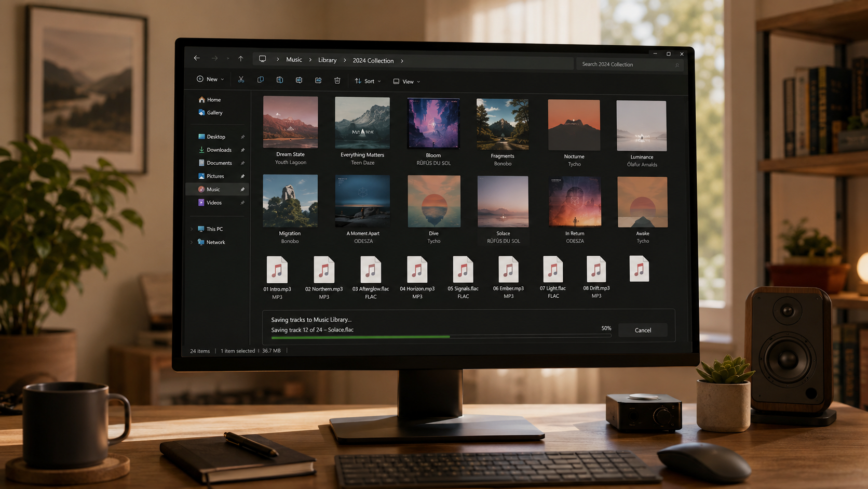Open Videos in the sidebar
The image size is (868, 489).
click(x=210, y=203)
